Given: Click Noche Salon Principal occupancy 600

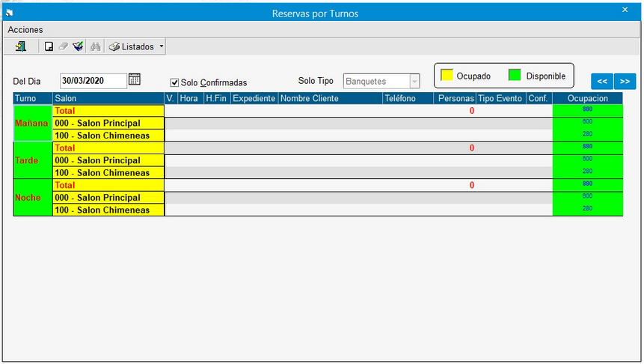Looking at the screenshot, I should [x=588, y=198].
